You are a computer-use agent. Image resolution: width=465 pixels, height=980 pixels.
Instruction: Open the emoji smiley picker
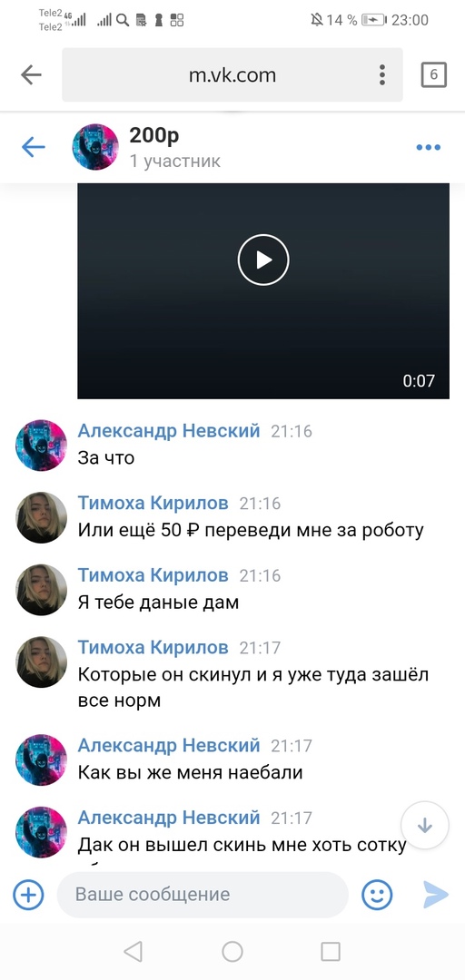(377, 895)
